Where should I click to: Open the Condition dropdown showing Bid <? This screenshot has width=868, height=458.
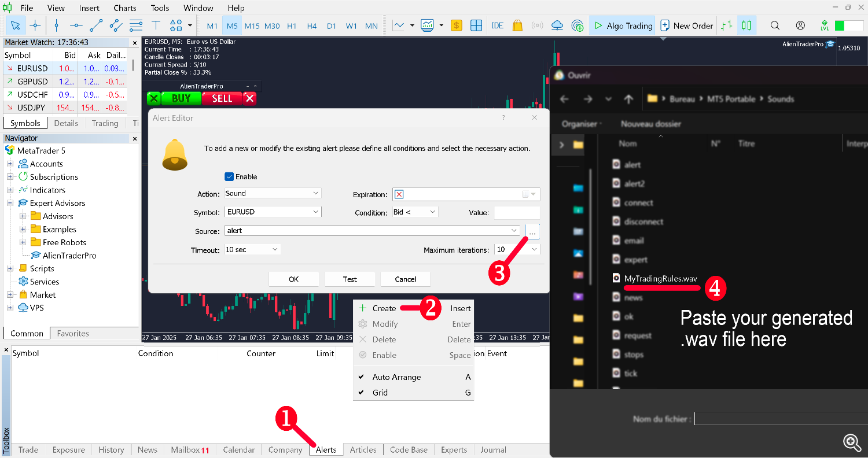point(415,212)
